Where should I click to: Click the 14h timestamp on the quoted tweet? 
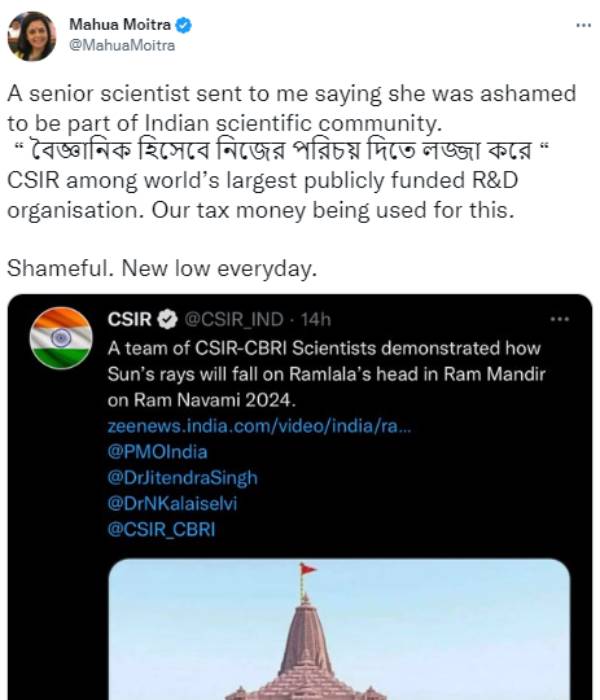(316, 320)
